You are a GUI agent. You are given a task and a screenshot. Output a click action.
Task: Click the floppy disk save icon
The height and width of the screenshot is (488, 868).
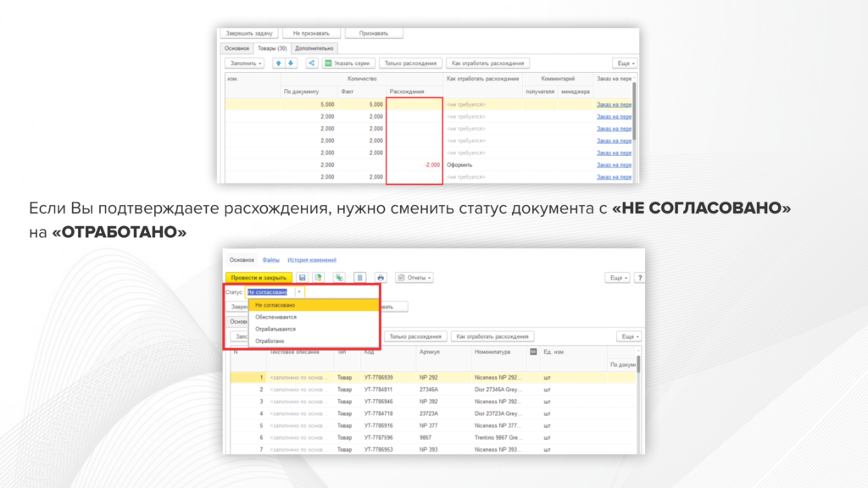tap(303, 278)
